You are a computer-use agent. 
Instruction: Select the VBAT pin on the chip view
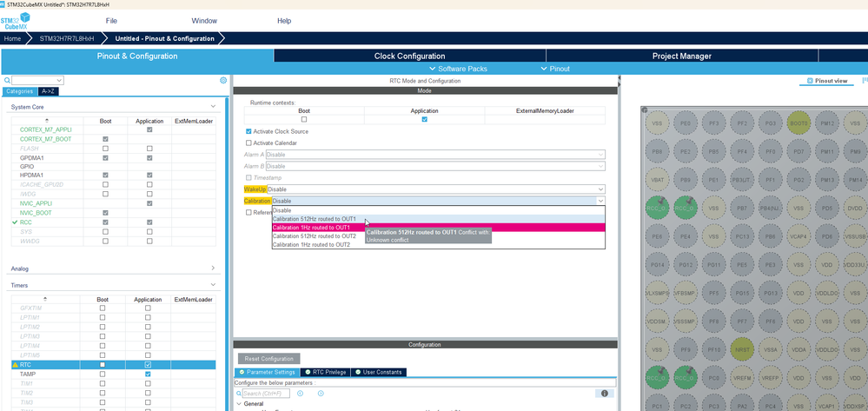(x=657, y=180)
